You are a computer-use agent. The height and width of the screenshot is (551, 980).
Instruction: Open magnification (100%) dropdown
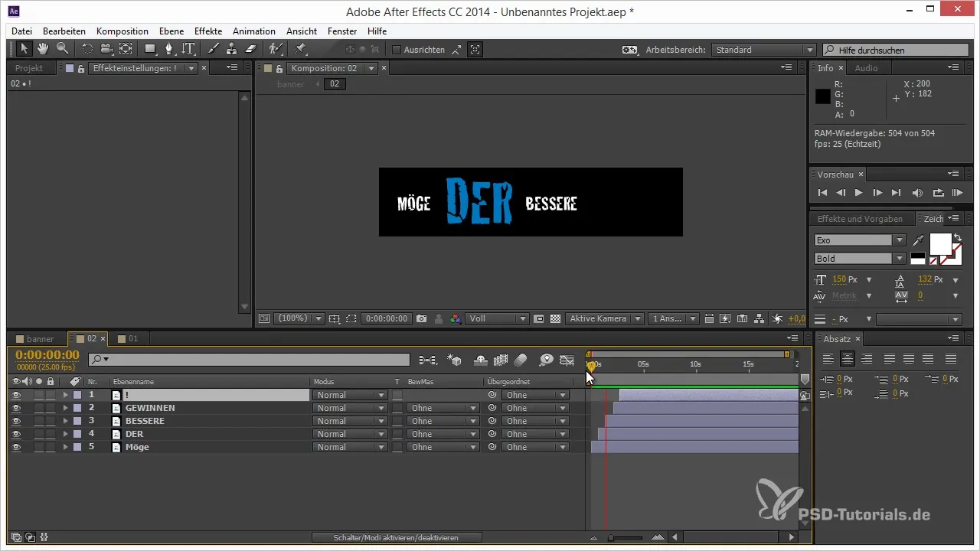point(299,318)
